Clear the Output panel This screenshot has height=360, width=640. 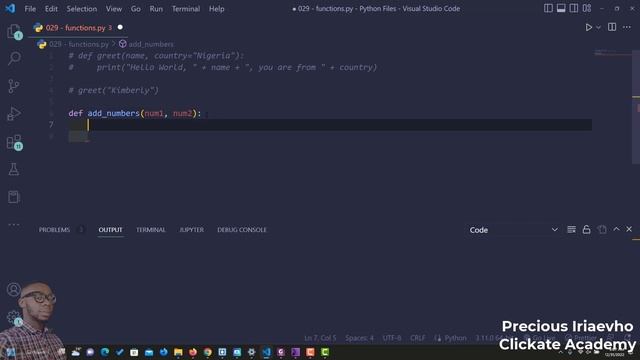point(571,230)
